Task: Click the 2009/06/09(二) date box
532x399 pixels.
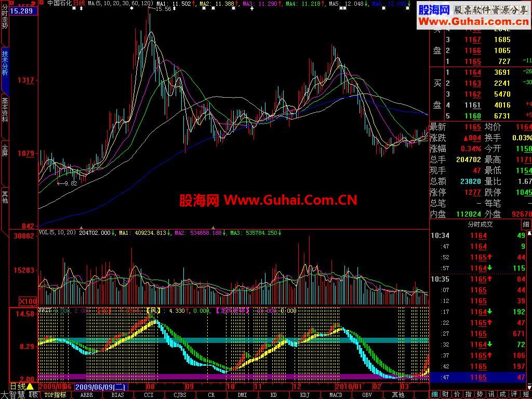Action: (x=101, y=387)
